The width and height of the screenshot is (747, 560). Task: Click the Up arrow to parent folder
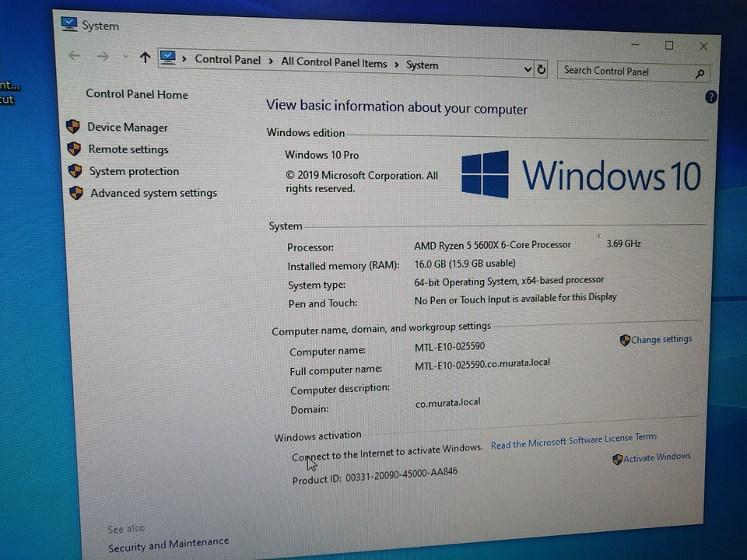click(x=145, y=58)
